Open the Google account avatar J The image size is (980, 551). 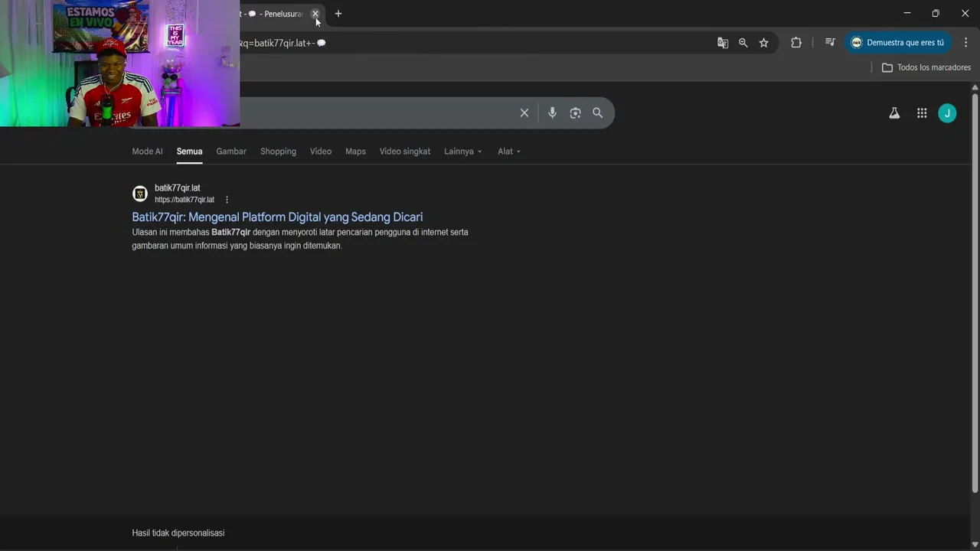click(x=947, y=113)
